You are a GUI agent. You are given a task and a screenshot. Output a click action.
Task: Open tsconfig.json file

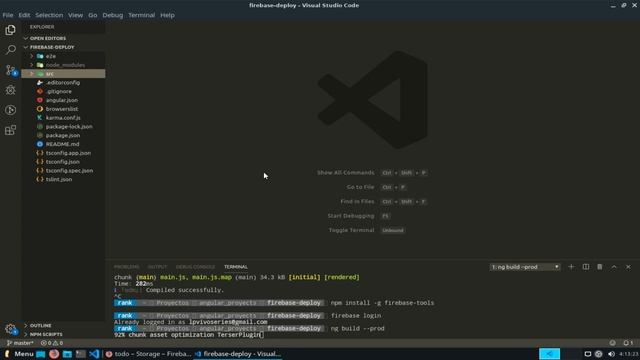(63, 162)
